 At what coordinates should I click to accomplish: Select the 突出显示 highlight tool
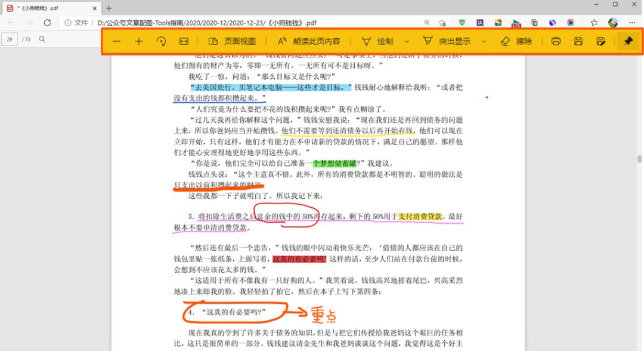[447, 41]
